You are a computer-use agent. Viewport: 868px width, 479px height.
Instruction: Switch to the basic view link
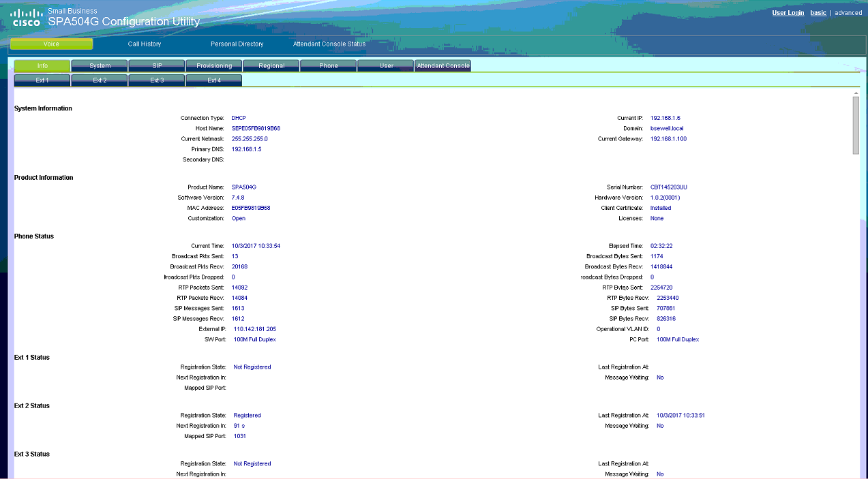pos(818,13)
